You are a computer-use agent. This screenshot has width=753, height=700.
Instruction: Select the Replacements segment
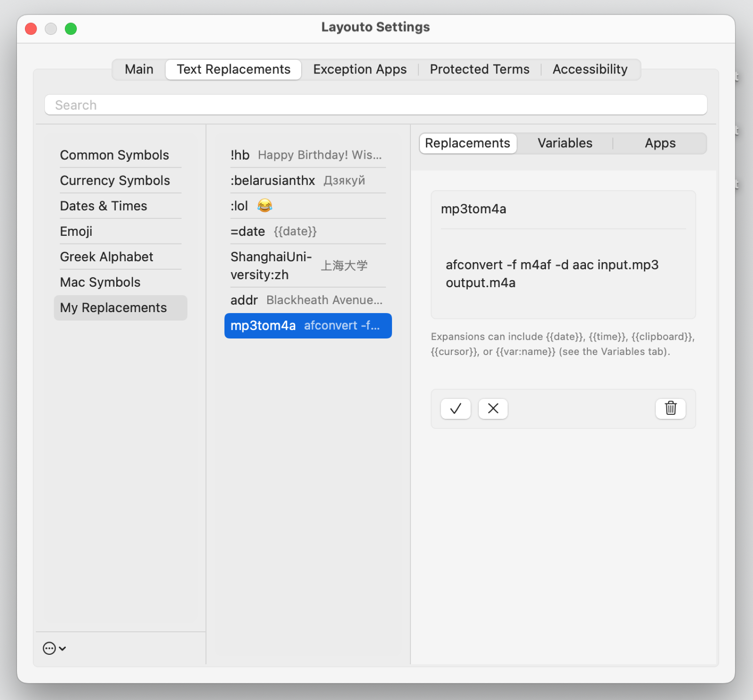tap(468, 143)
